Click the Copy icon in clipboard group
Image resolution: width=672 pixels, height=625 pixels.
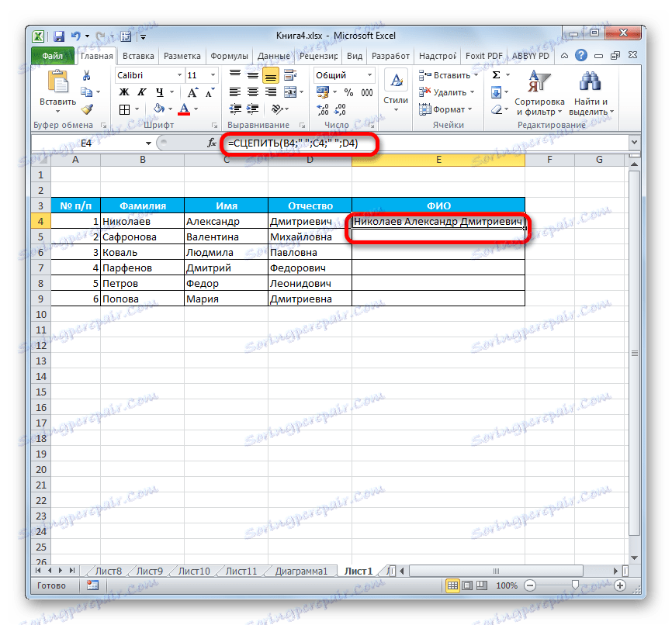[x=87, y=92]
